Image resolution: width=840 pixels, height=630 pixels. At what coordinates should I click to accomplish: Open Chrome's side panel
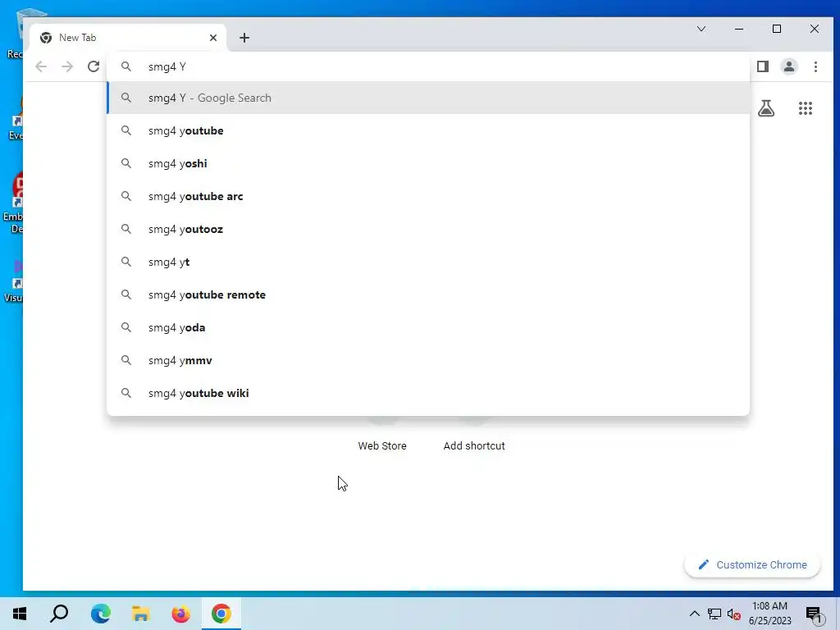pos(763,66)
